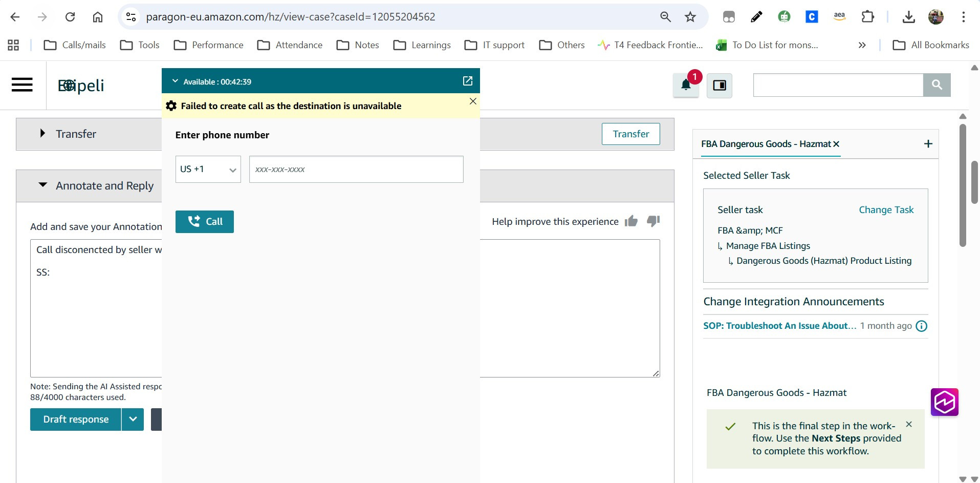Expand the Transfer section
Screen dimensions: 980x483
click(x=43, y=134)
